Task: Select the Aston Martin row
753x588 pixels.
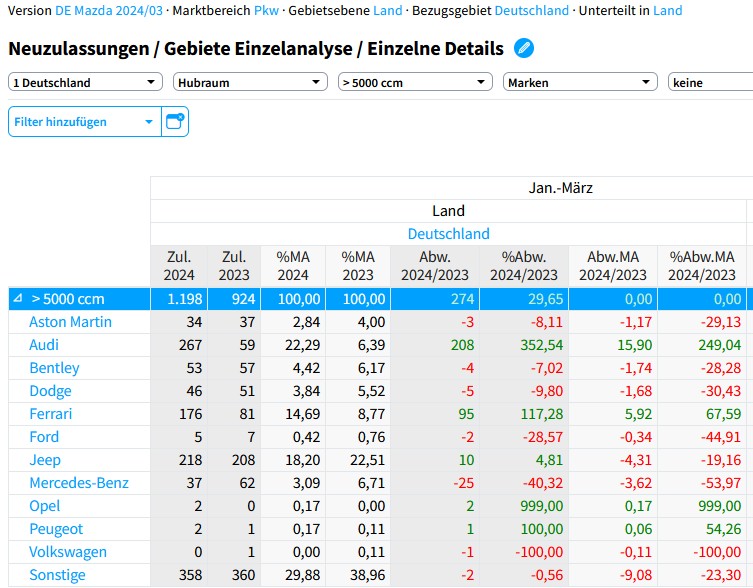Action: [70, 322]
